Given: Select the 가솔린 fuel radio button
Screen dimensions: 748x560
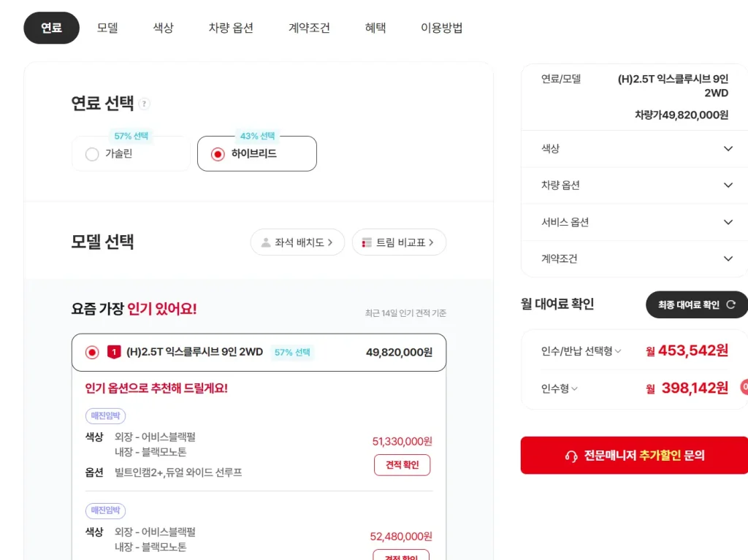Looking at the screenshot, I should pos(92,154).
